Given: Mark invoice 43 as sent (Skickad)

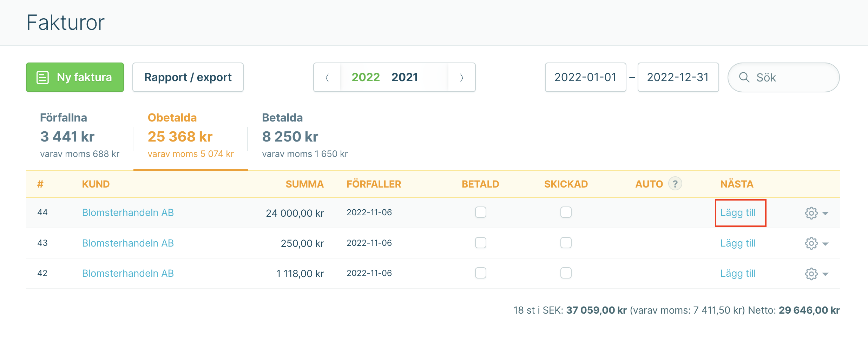Looking at the screenshot, I should 566,243.
